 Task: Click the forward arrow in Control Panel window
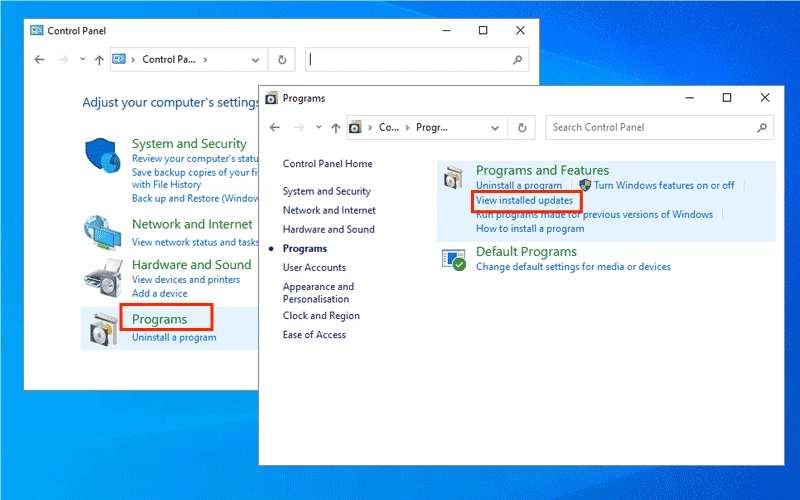click(63, 60)
